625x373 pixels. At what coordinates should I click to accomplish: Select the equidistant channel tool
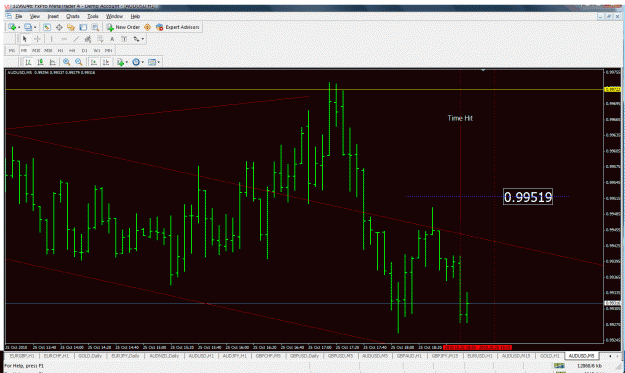point(88,39)
